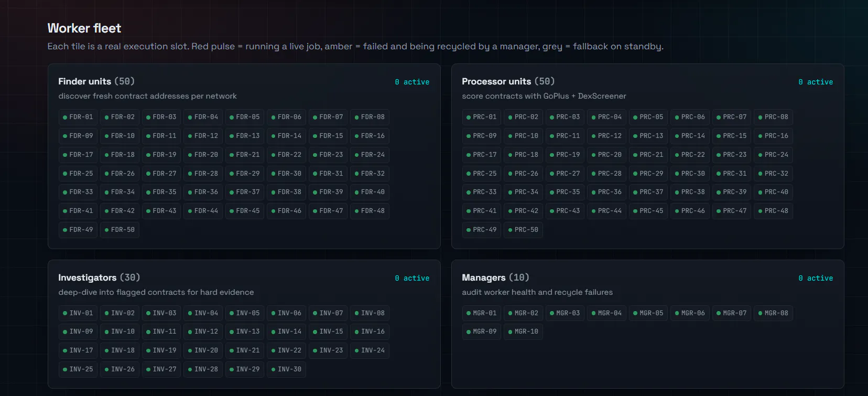
Task: Click the MGR-09 tile
Action: point(482,331)
